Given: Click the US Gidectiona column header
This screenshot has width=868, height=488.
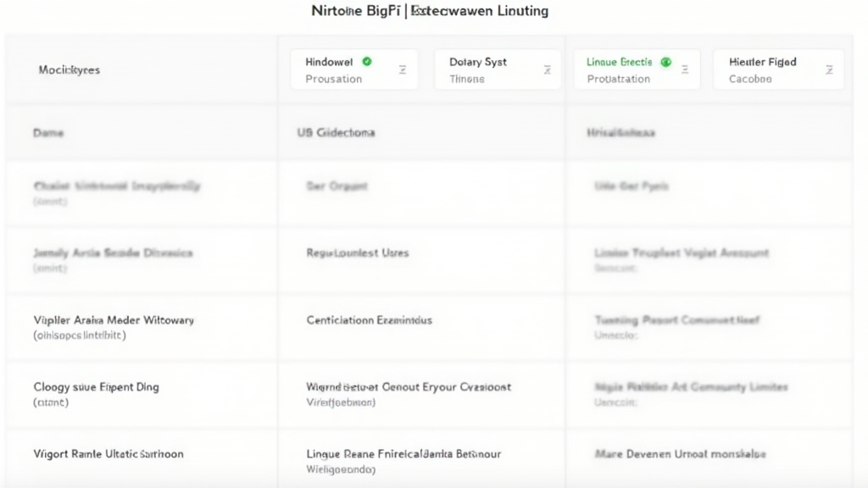Looking at the screenshot, I should [x=336, y=133].
